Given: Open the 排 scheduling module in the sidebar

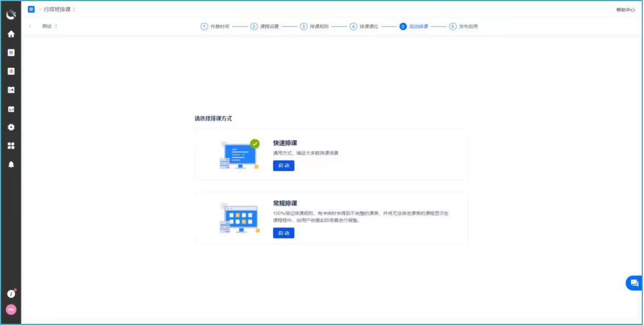Looking at the screenshot, I should [11, 53].
